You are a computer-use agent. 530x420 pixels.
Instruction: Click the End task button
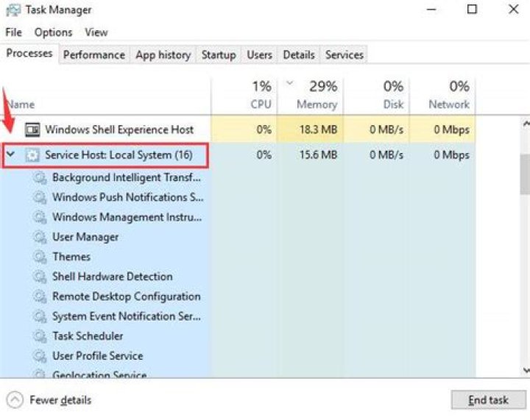tap(489, 400)
